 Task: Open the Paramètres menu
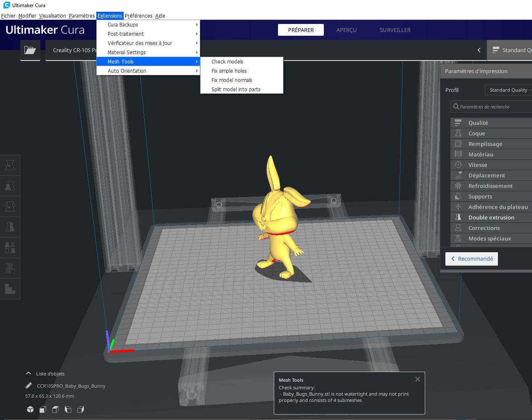click(x=82, y=16)
